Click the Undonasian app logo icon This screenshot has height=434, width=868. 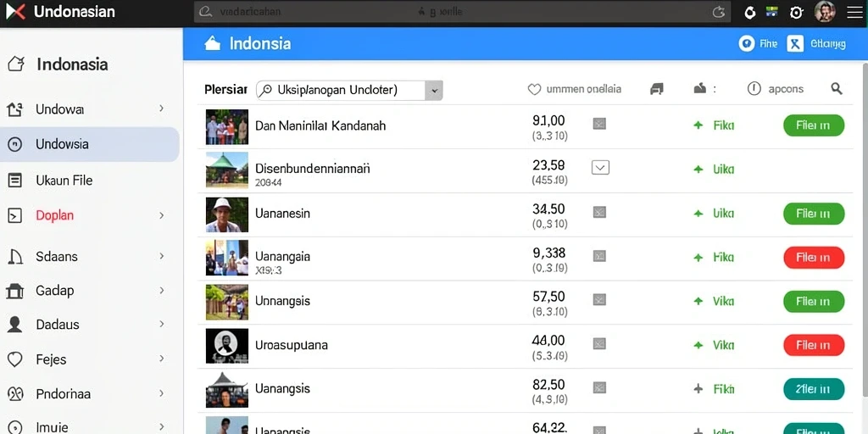pos(15,12)
